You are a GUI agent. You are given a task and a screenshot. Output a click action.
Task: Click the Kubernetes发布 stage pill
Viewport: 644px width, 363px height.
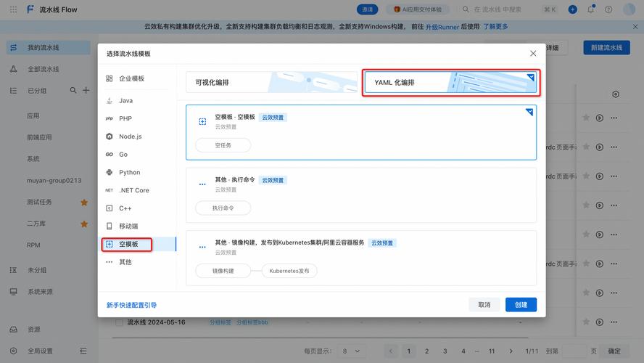pyautogui.click(x=289, y=271)
